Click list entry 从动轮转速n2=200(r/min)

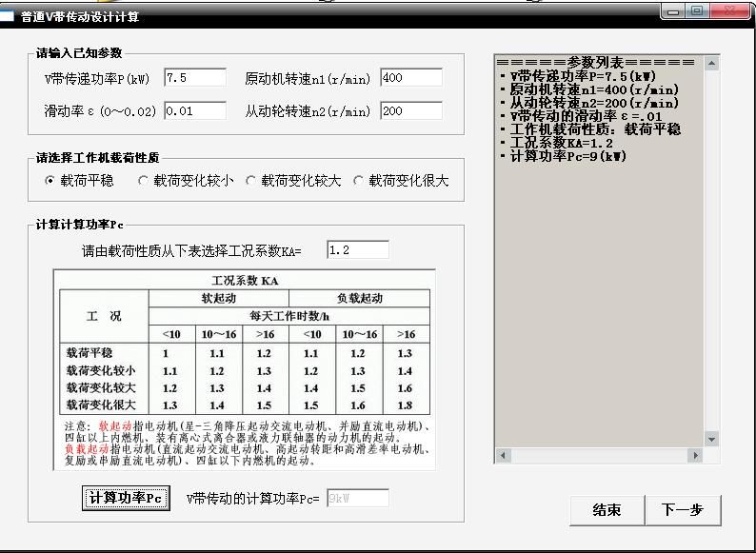589,103
